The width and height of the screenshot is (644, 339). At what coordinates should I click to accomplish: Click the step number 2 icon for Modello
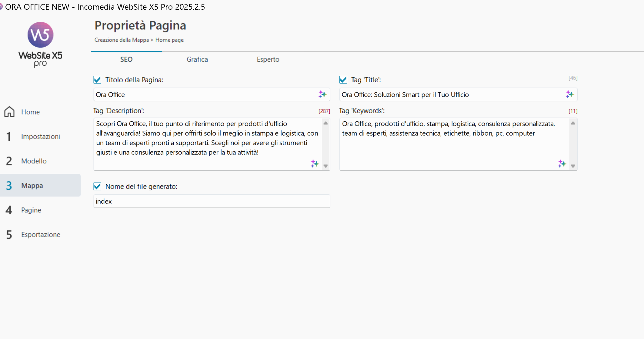pos(9,161)
